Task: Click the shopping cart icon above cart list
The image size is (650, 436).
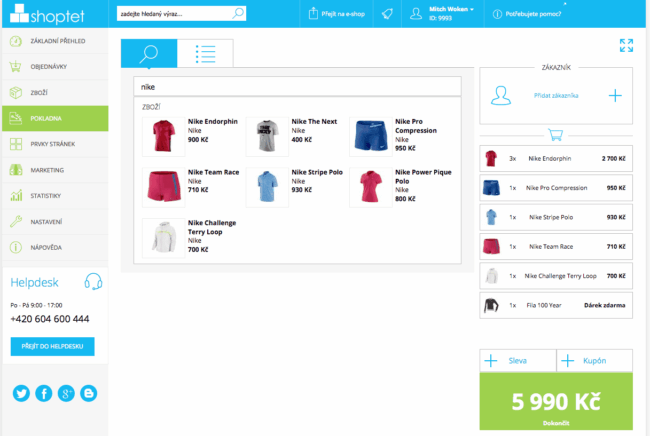Action: coord(555,135)
